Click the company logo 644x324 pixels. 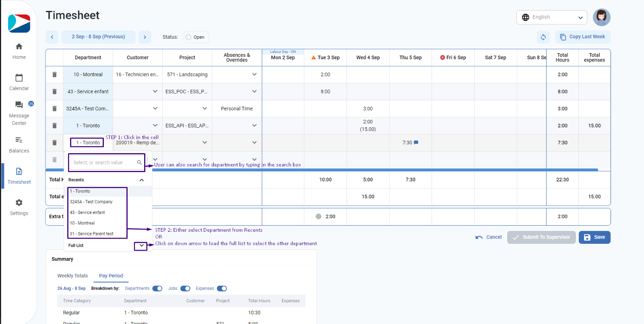click(x=19, y=23)
